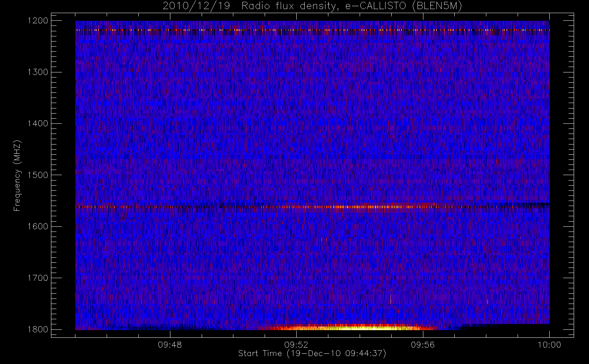Click the 10:00 time tick label
The width and height of the screenshot is (589, 364).
[549, 345]
